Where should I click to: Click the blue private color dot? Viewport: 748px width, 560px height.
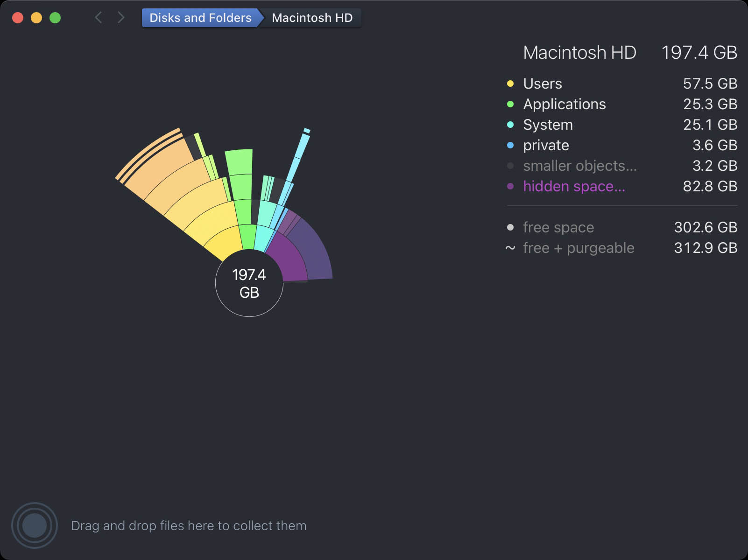(x=510, y=145)
